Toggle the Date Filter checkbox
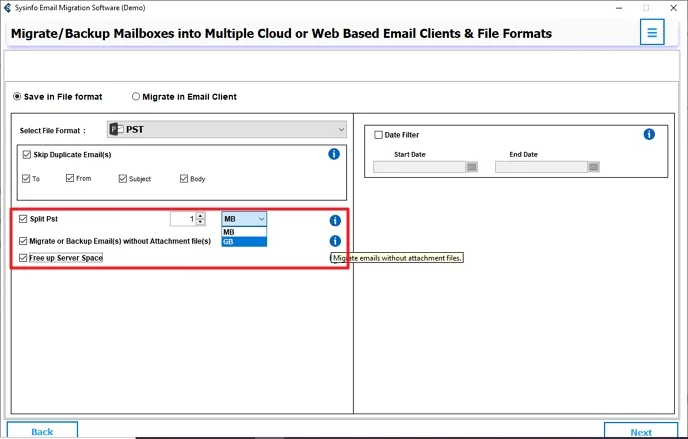 pyautogui.click(x=378, y=135)
